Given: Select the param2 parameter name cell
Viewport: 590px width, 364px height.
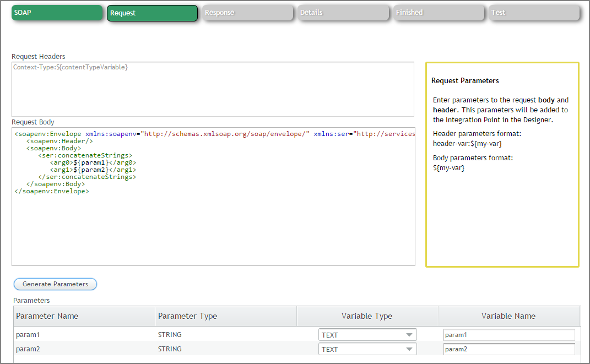Looking at the screenshot, I should 28,349.
